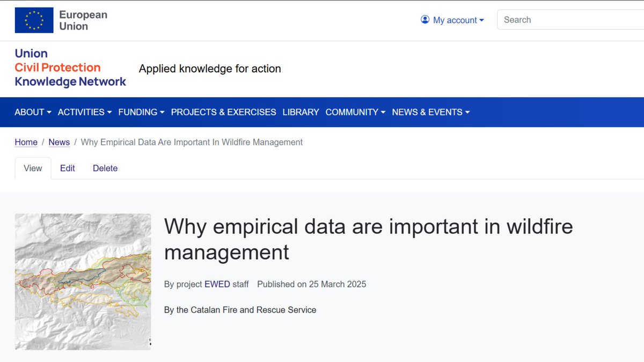This screenshot has height=362, width=644.
Task: Open the LIBRARY menu item
Action: [301, 112]
